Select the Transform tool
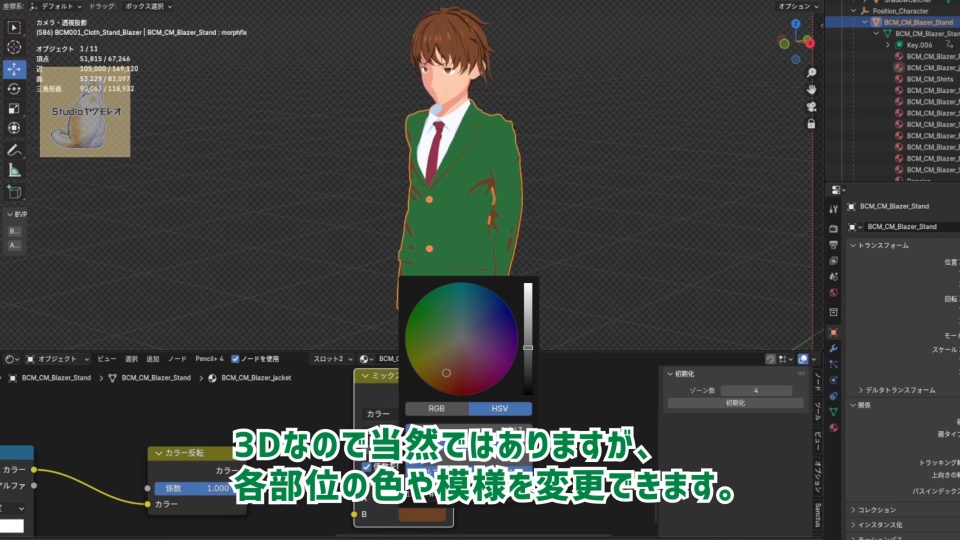Screen dimensions: 960x540 [x=13, y=129]
